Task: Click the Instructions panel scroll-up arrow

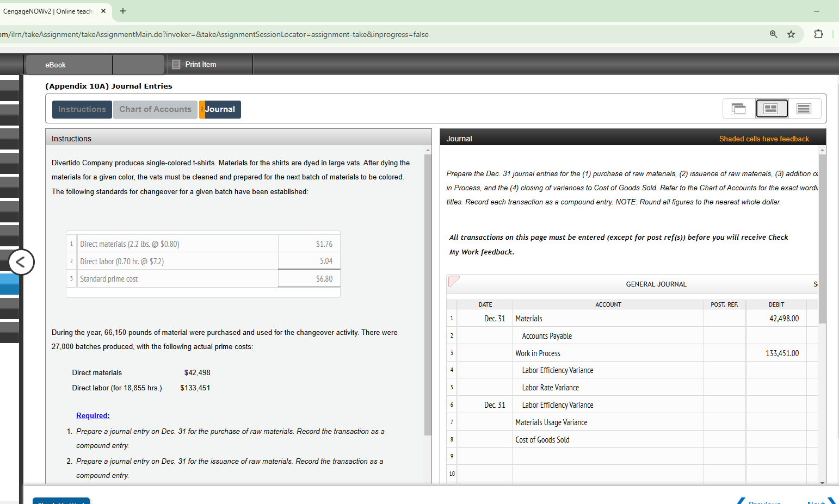Action: coord(428,150)
